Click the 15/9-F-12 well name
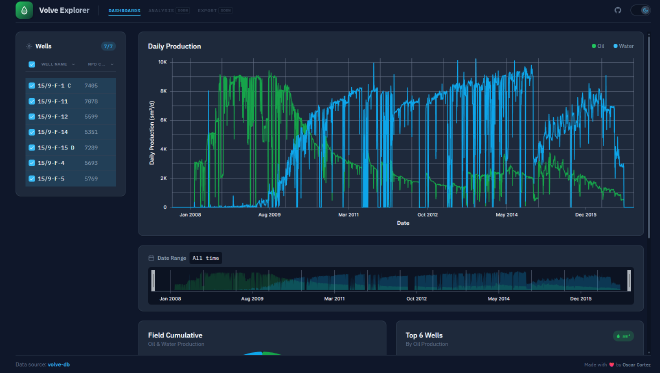The image size is (660, 373). click(x=53, y=117)
